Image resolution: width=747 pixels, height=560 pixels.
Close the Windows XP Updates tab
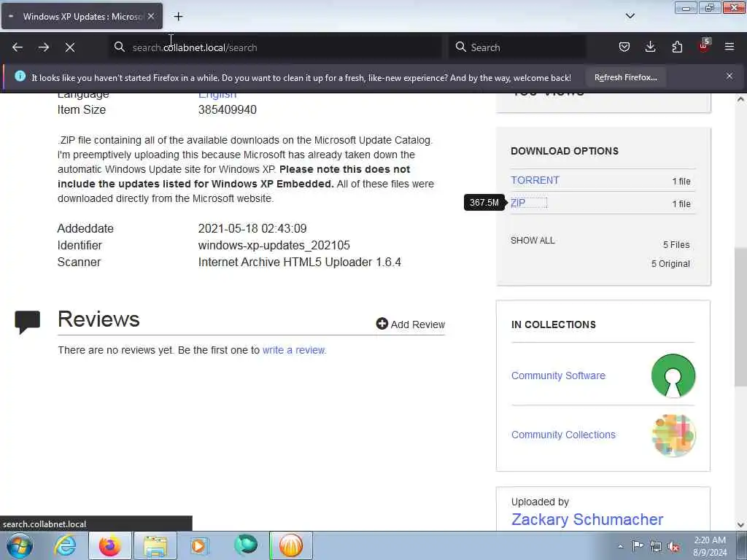click(151, 16)
